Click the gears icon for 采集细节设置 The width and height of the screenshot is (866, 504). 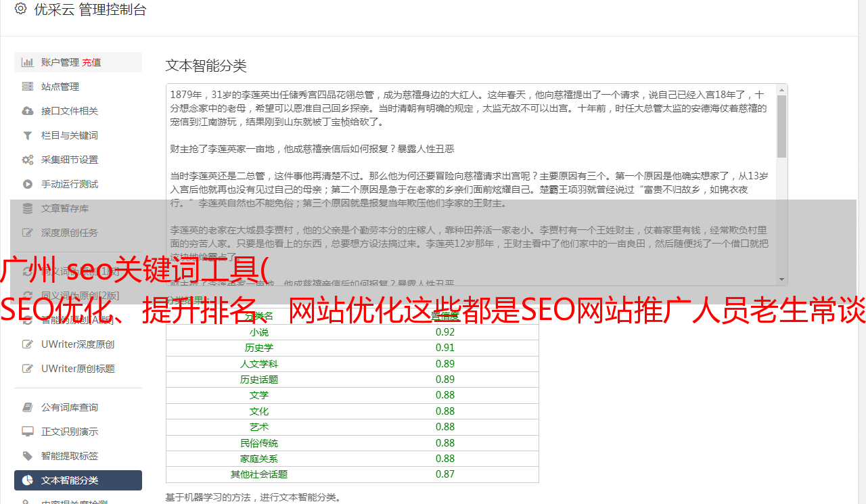tap(28, 160)
